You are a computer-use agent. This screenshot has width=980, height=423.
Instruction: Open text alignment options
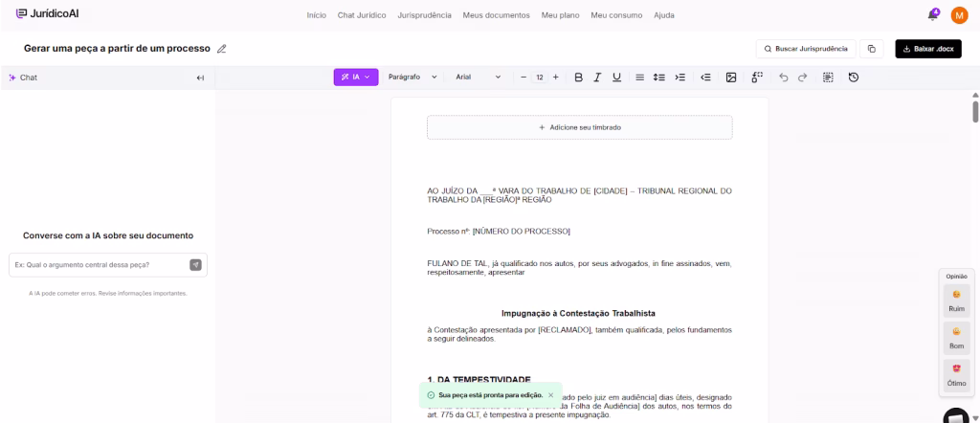[639, 78]
